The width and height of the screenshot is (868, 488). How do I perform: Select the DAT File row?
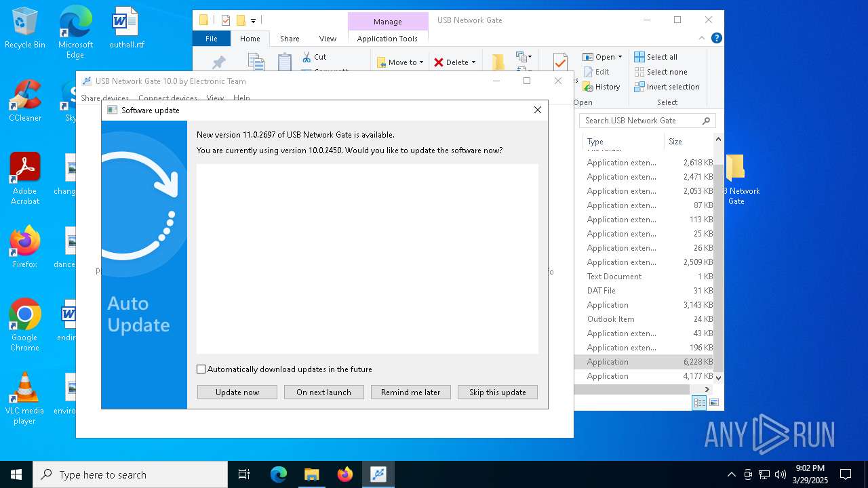[644, 291]
